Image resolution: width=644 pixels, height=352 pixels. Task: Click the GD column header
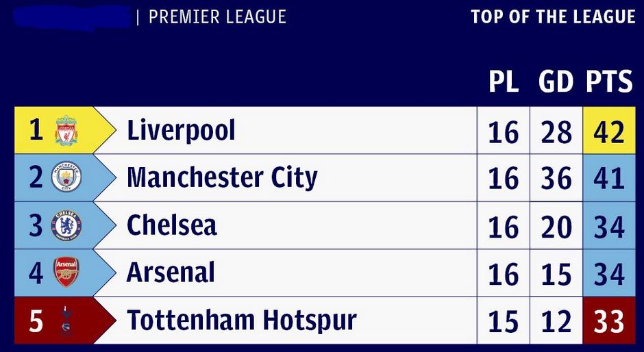556,82
